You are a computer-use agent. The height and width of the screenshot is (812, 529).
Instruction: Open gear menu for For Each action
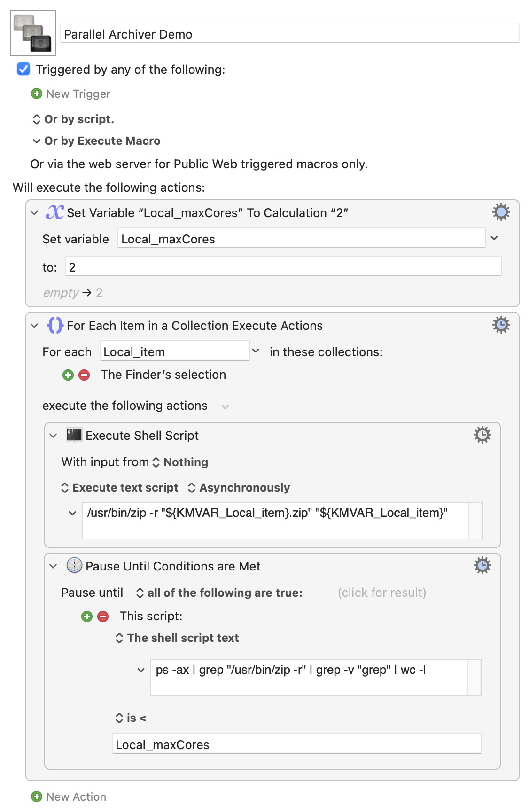(501, 325)
